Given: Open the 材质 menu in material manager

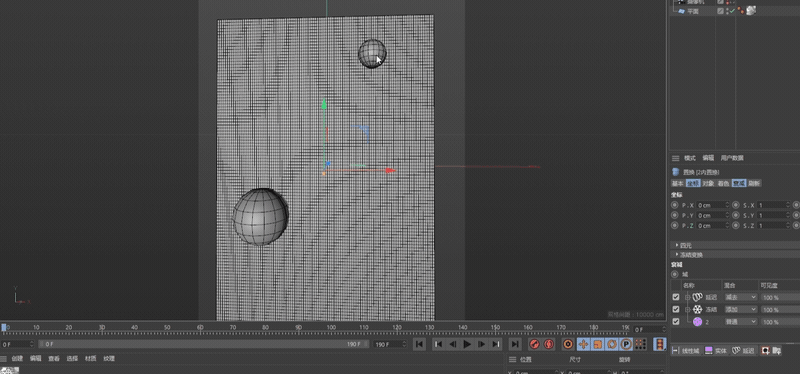Looking at the screenshot, I should click(90, 358).
